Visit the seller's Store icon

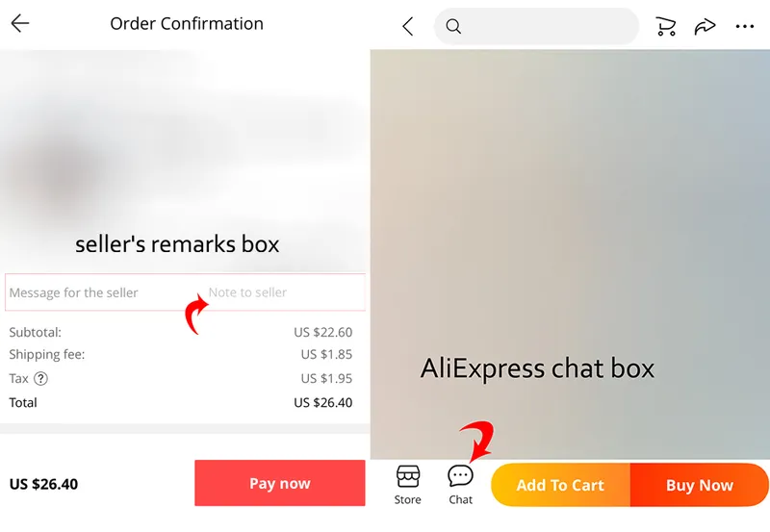point(407,485)
